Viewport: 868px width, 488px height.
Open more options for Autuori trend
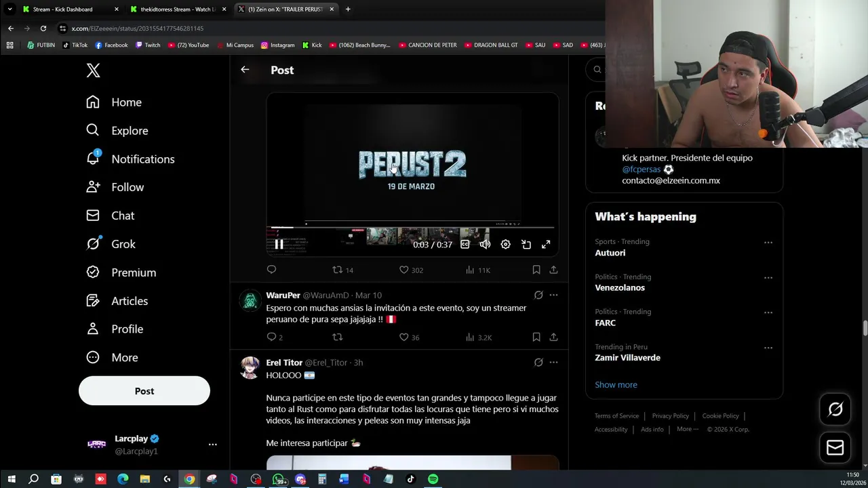click(768, 243)
